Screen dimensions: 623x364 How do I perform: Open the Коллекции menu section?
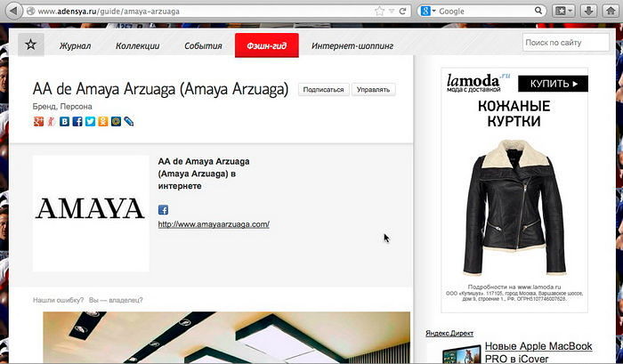[x=137, y=46]
